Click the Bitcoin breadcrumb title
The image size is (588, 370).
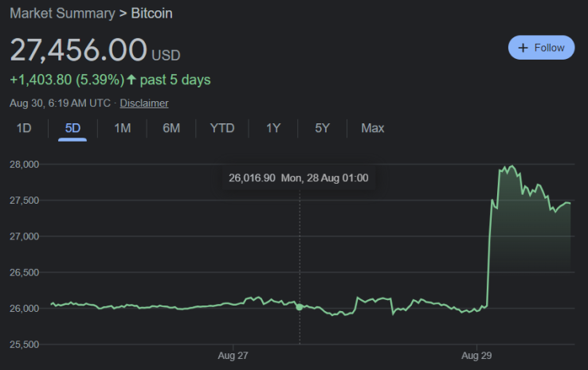[151, 14]
